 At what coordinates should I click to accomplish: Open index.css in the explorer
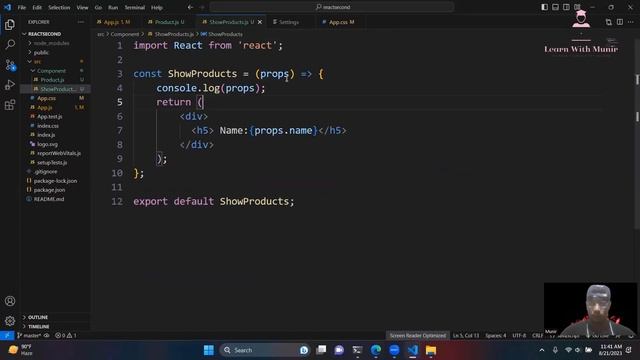48,126
